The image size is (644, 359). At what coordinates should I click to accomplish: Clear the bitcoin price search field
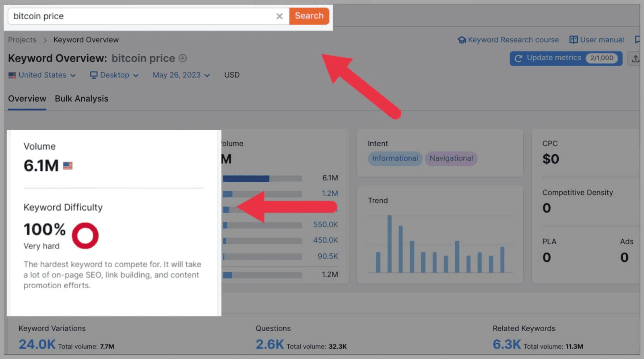279,16
